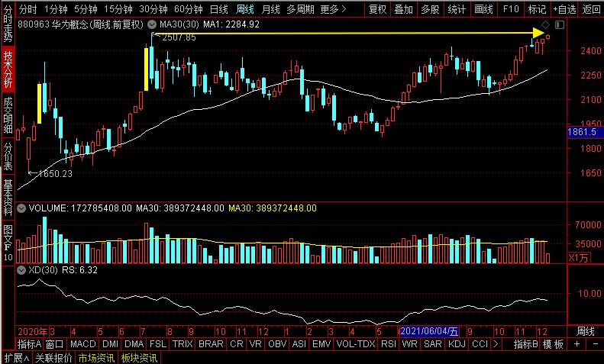604x364 pixels.
Task: Show more indicators with > arrow
Action: 496,344
